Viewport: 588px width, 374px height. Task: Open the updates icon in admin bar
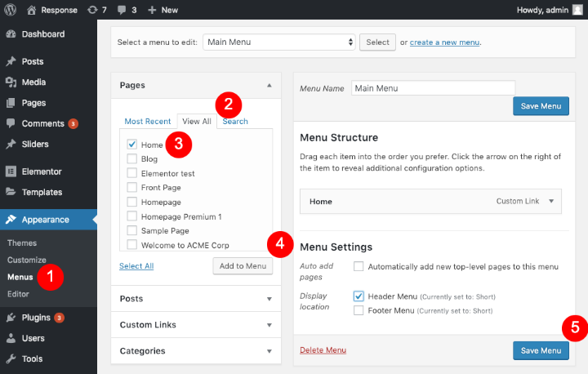[x=91, y=10]
